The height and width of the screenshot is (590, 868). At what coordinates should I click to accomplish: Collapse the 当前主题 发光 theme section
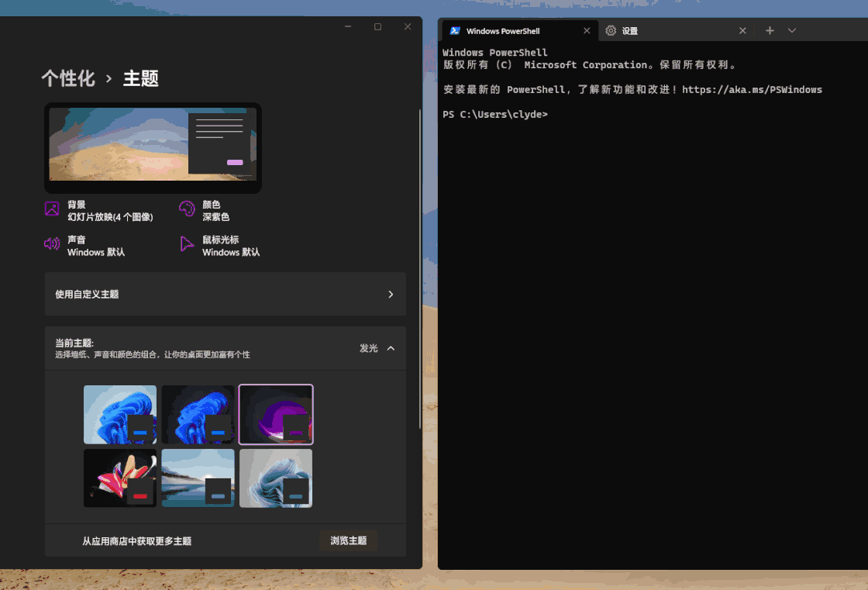[x=390, y=348]
